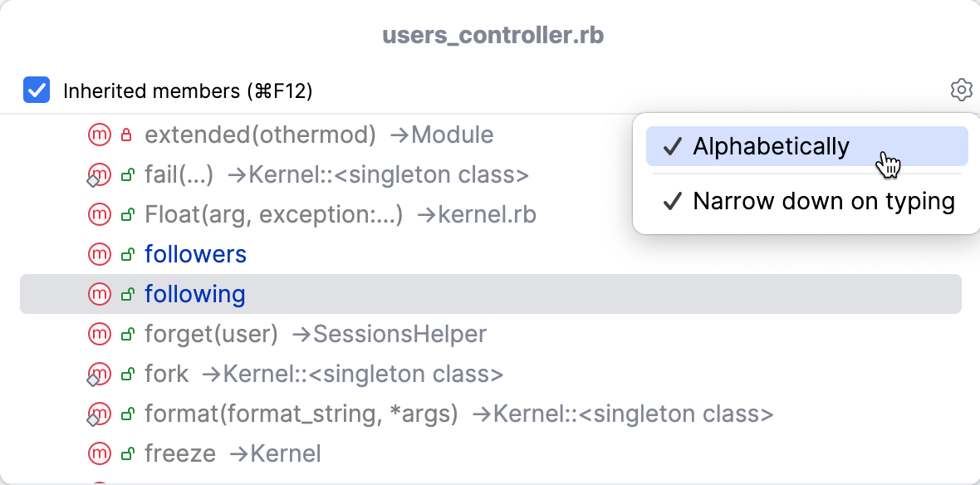Viewport: 980px width, 485px height.
Task: Click the green unlock icon beside freeze
Action: pyautogui.click(x=128, y=453)
